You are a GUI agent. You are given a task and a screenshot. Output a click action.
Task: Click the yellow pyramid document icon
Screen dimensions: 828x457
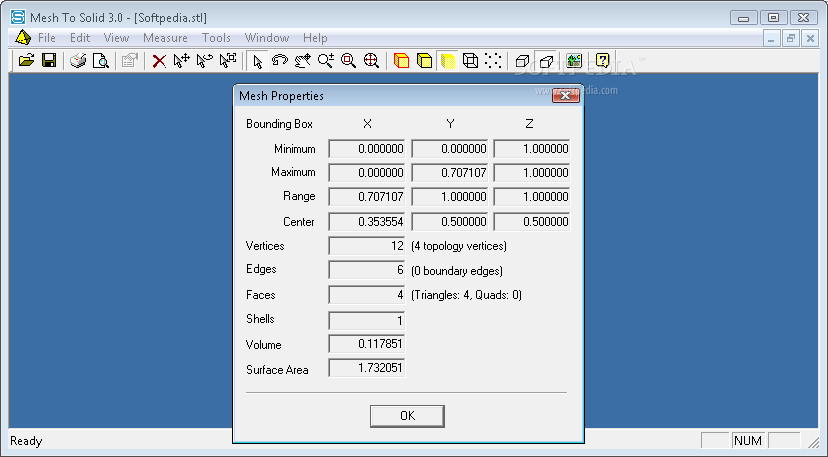point(23,38)
